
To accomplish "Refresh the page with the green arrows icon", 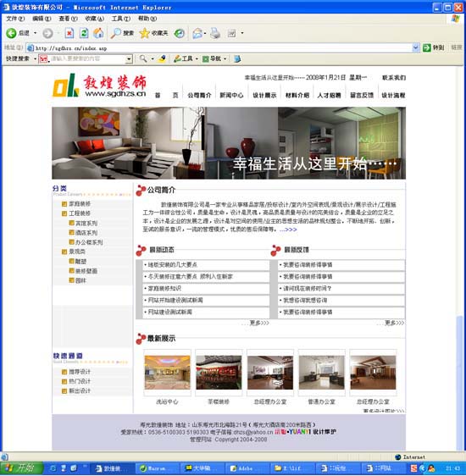I will click(84, 33).
